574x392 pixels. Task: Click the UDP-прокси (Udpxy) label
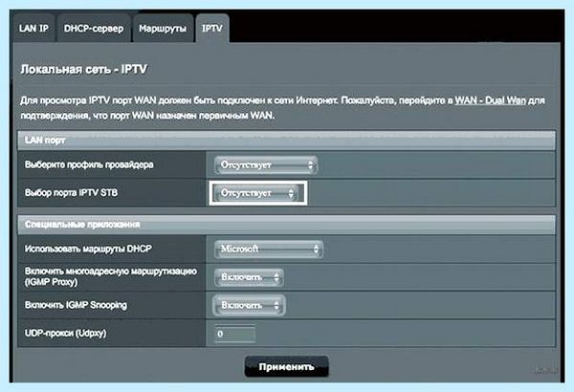point(65,334)
